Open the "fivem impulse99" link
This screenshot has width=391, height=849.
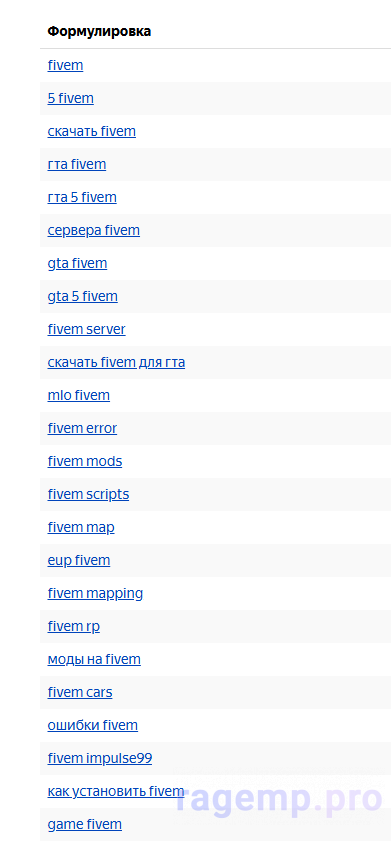coord(100,759)
